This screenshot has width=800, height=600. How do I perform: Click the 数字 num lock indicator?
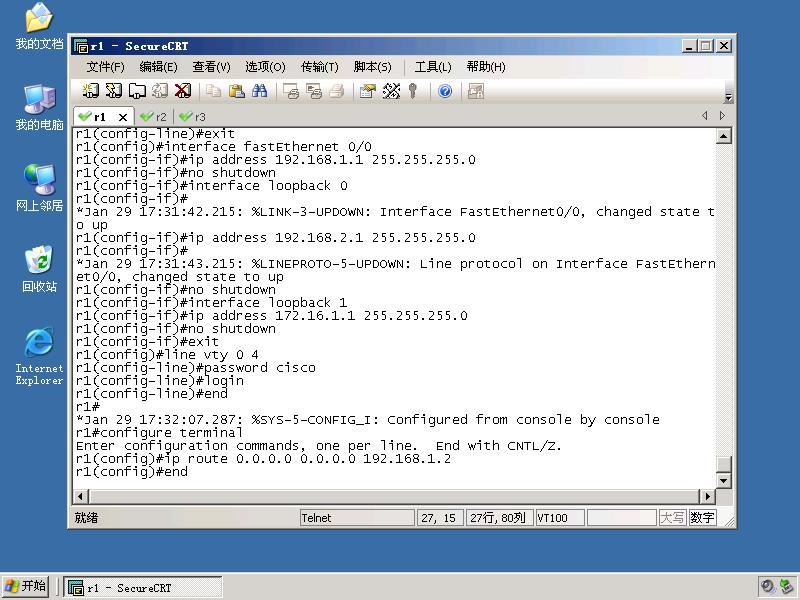702,518
